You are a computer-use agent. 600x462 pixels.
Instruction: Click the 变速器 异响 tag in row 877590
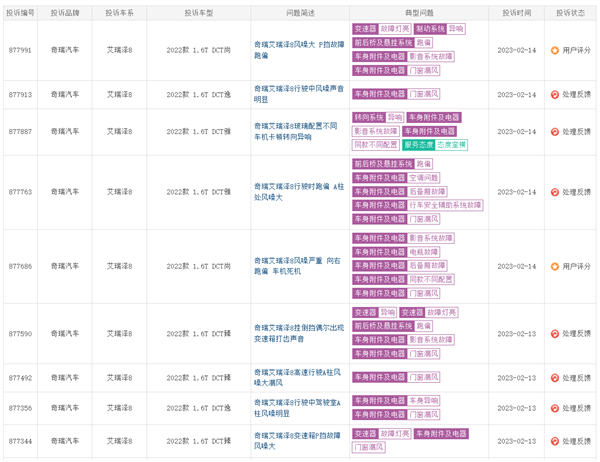tap(375, 312)
